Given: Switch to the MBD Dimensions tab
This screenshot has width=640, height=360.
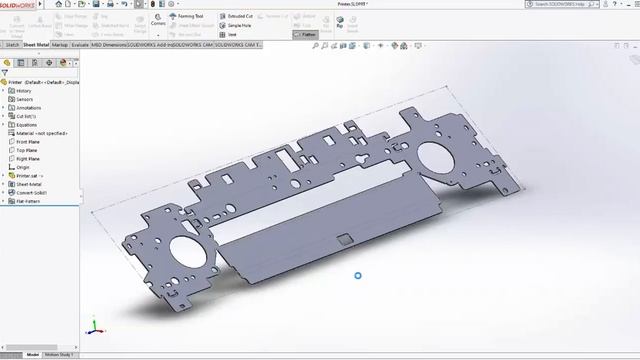Looking at the screenshot, I should tap(109, 45).
